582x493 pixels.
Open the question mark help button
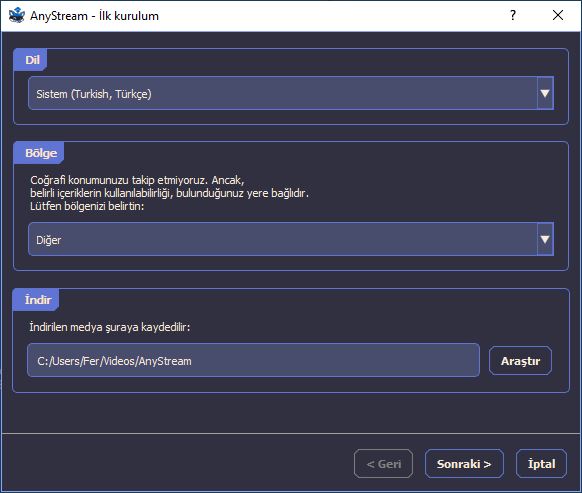tap(513, 15)
